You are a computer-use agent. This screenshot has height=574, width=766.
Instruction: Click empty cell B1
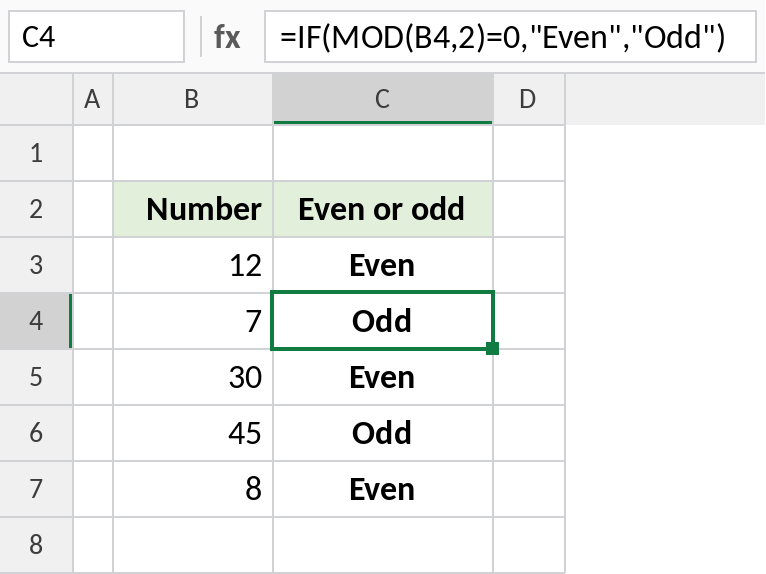[193, 153]
